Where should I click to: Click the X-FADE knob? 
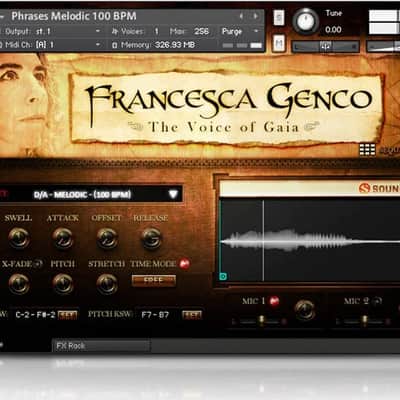19,284
